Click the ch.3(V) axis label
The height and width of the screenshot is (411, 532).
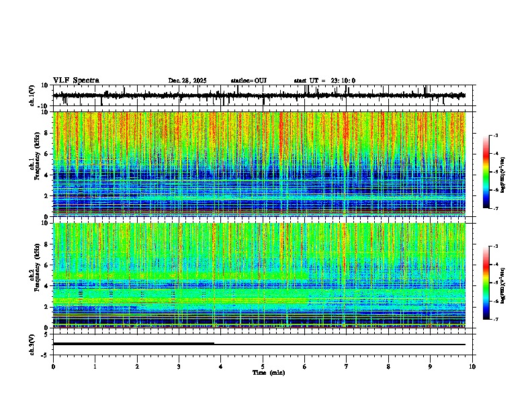[x=32, y=345]
